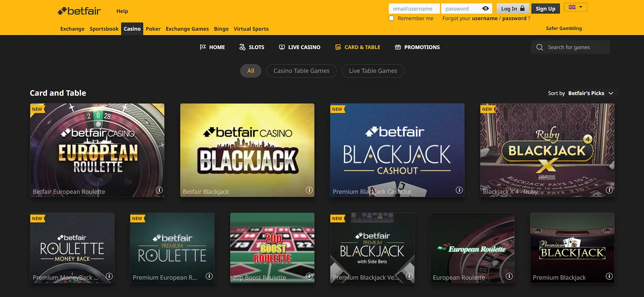The image size is (644, 297).
Task: Open Premium Blackjack with Side Bets thumbnail
Action: pos(372,248)
